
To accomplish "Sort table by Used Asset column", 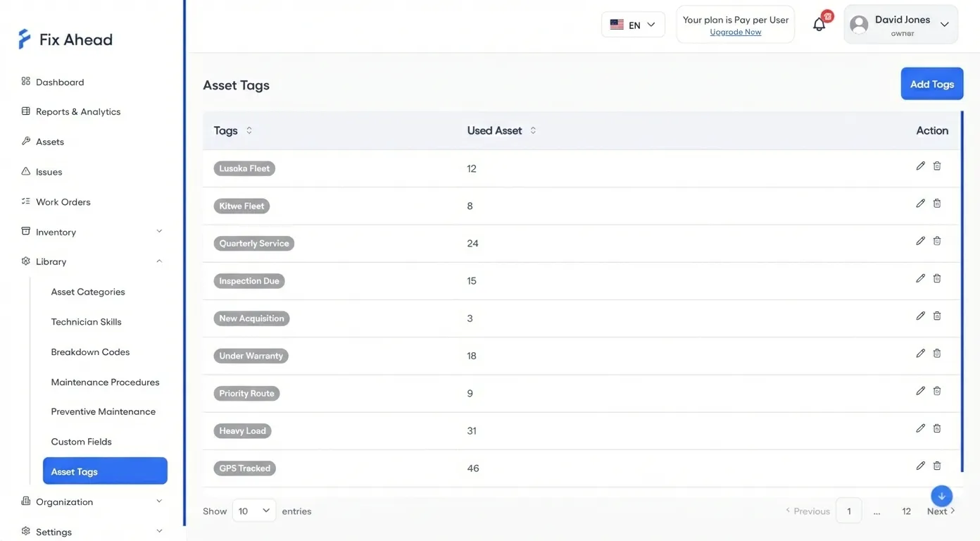I will point(533,130).
